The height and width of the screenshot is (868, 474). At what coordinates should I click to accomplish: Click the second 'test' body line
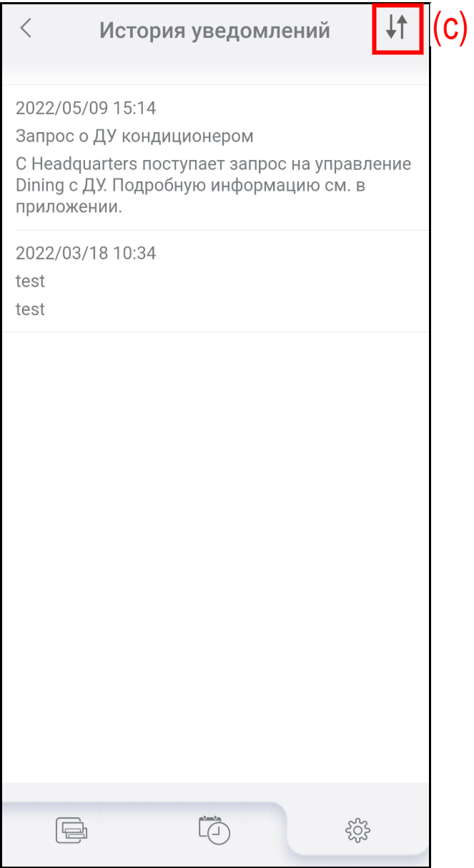[x=30, y=309]
